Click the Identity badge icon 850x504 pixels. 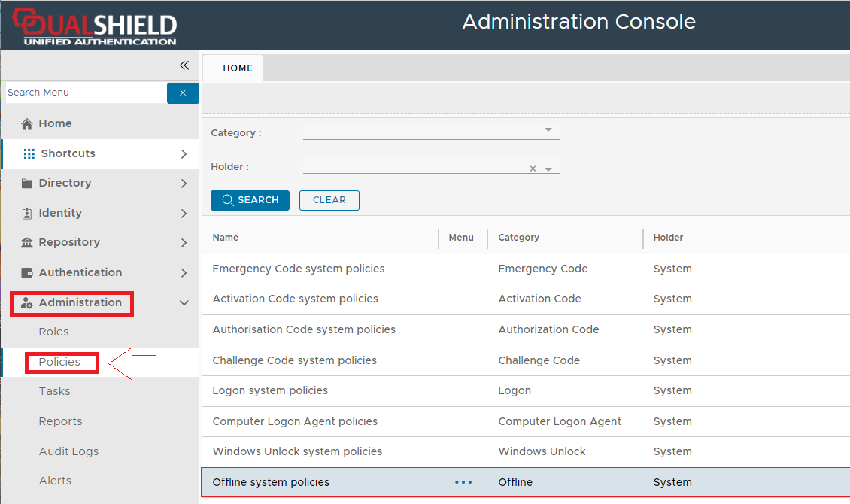(27, 213)
